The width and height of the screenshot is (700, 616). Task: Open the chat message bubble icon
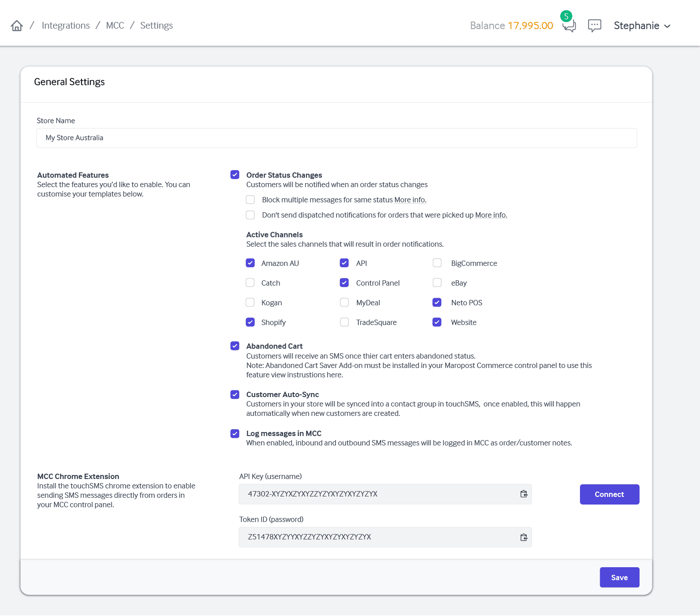tap(594, 26)
